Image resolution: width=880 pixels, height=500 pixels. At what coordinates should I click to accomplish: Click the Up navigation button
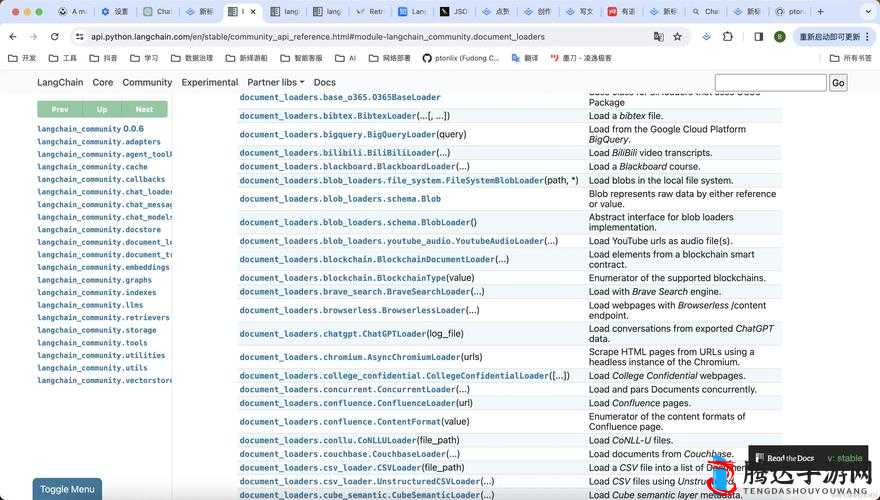(x=102, y=109)
